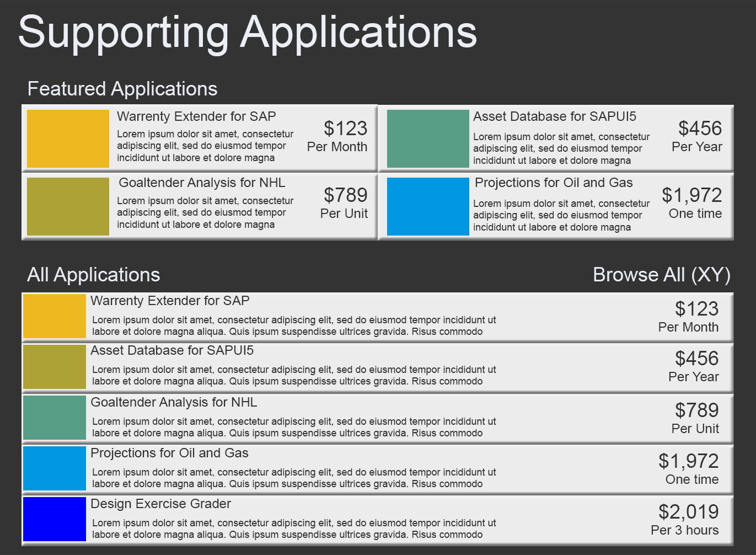Screen dimensions: 756x555
Task: Click description under featured Projections for Oil
Action: pos(561,216)
